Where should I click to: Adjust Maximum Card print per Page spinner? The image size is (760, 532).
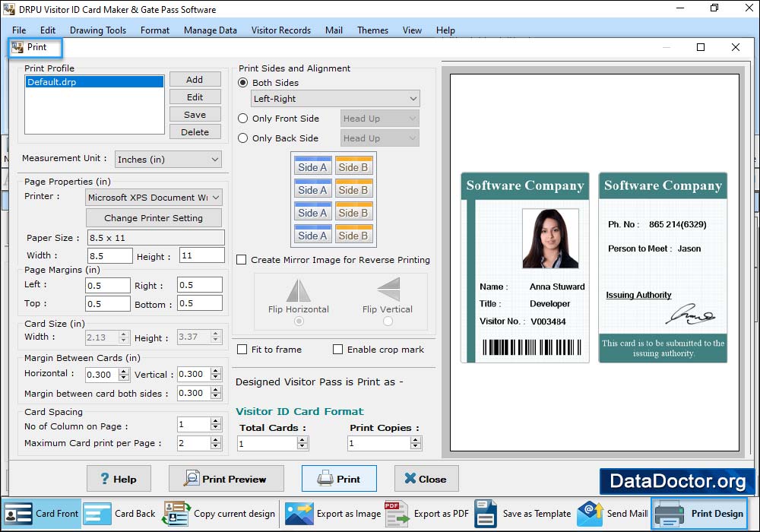(x=216, y=443)
